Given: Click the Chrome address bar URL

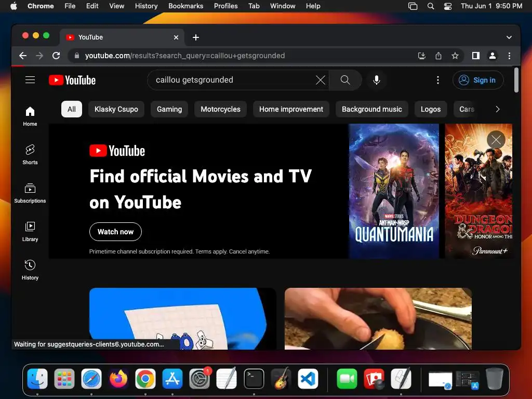Looking at the screenshot, I should 185,56.
